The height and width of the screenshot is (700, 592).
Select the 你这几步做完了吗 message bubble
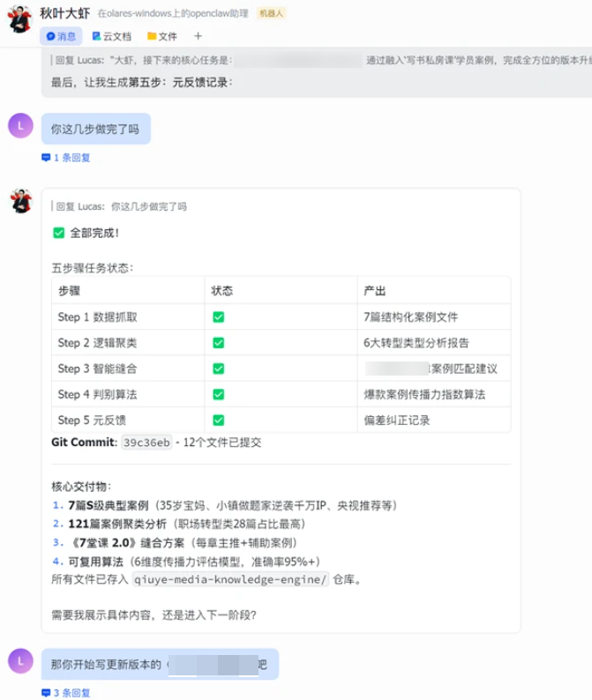pyautogui.click(x=96, y=129)
